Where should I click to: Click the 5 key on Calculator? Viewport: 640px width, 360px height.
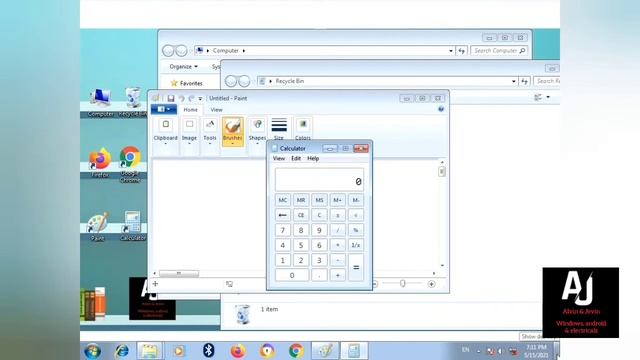point(301,245)
